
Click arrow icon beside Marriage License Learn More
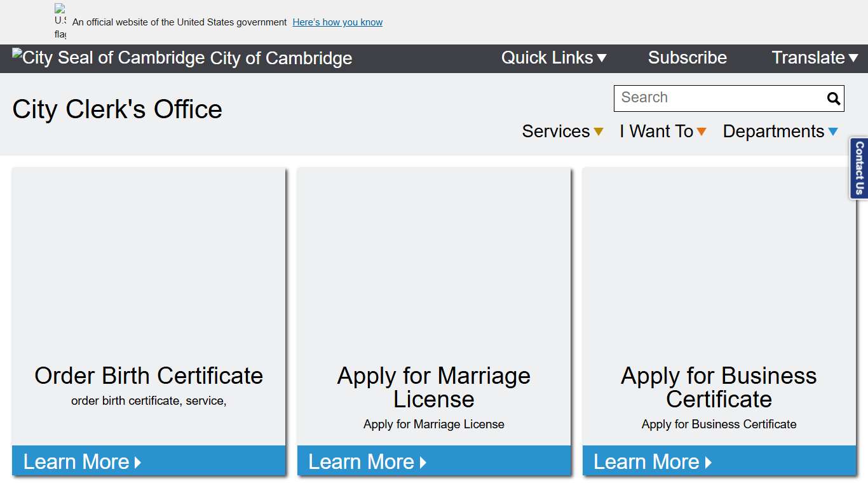click(x=423, y=463)
